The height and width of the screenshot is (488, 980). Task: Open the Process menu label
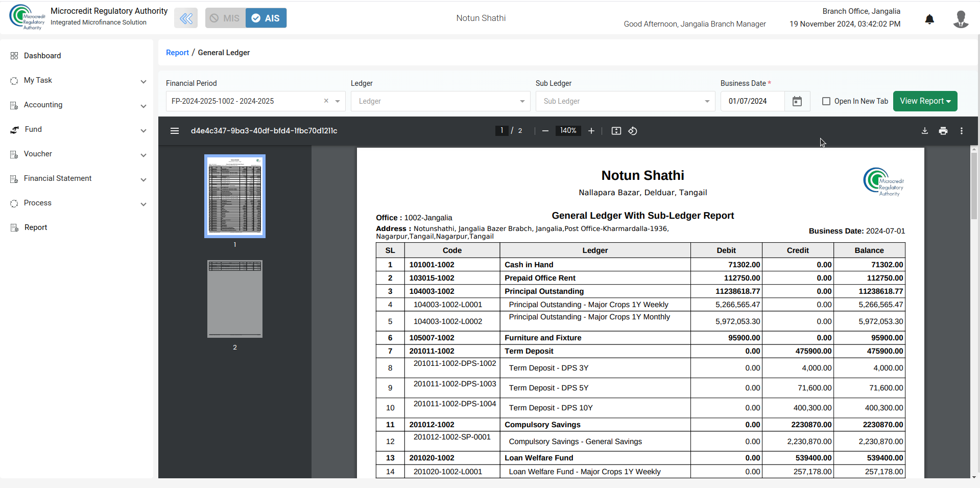38,203
